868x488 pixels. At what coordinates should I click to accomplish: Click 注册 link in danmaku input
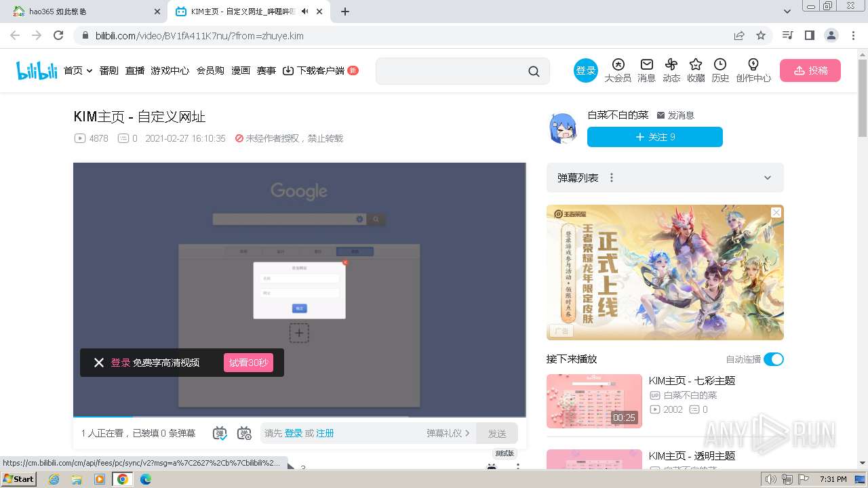pos(325,433)
